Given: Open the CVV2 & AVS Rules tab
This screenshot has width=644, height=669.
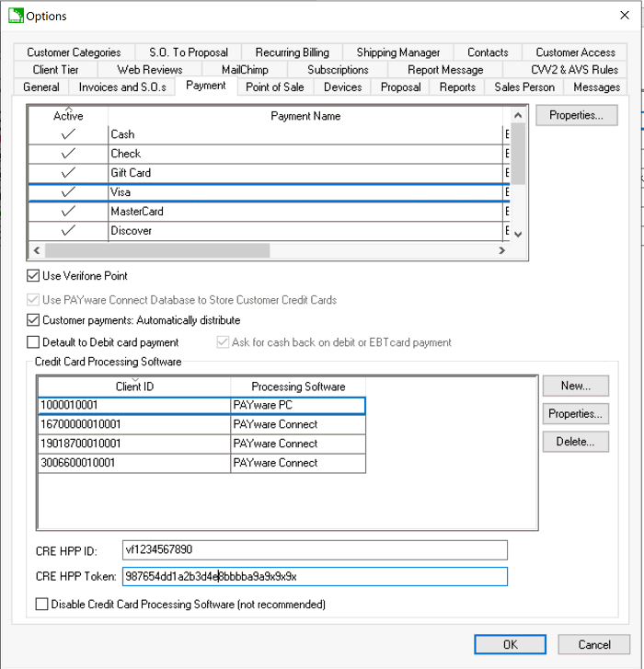Looking at the screenshot, I should click(x=574, y=70).
